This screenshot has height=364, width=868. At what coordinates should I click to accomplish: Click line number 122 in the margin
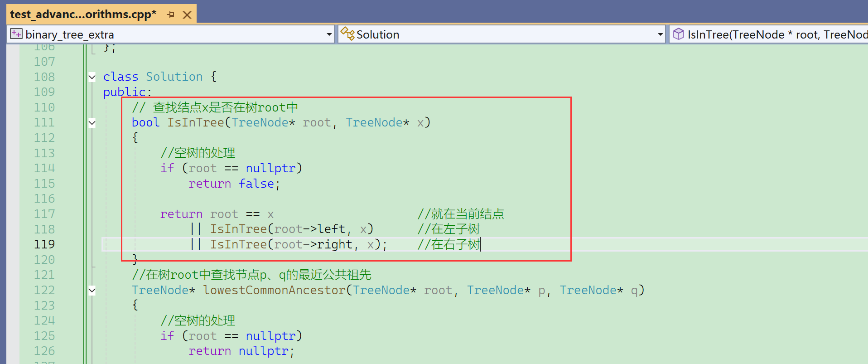pyautogui.click(x=44, y=290)
